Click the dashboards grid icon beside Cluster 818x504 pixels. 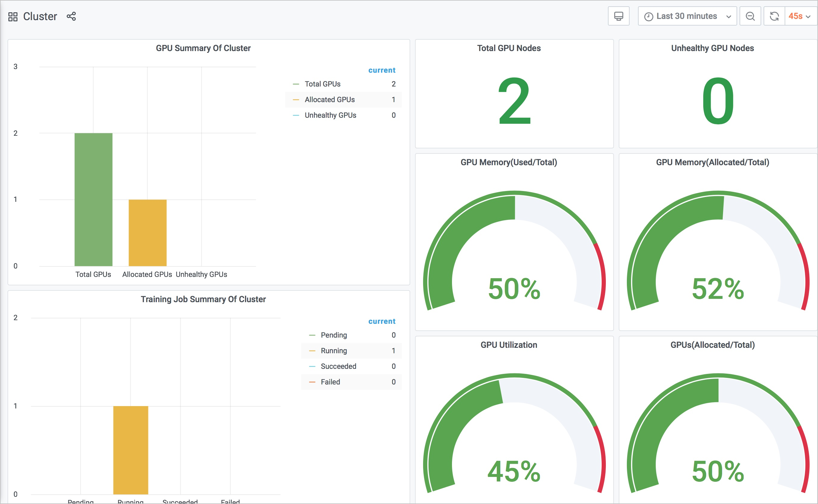pyautogui.click(x=13, y=17)
